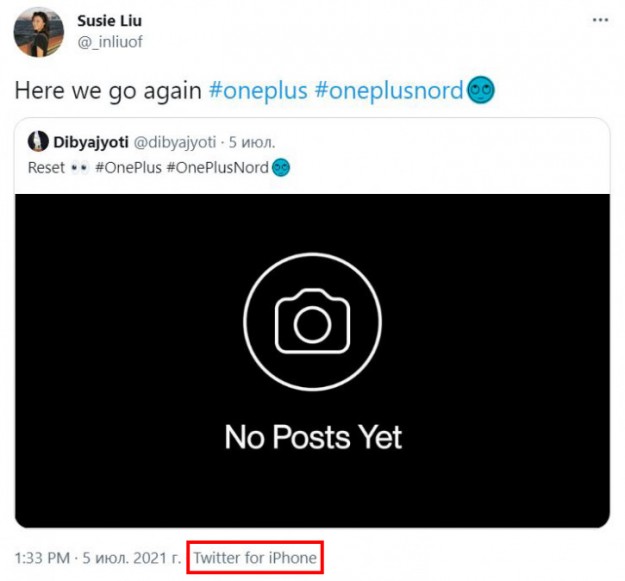Open the Susie Liu display name
Screen dimensions: 625x581
click(109, 20)
